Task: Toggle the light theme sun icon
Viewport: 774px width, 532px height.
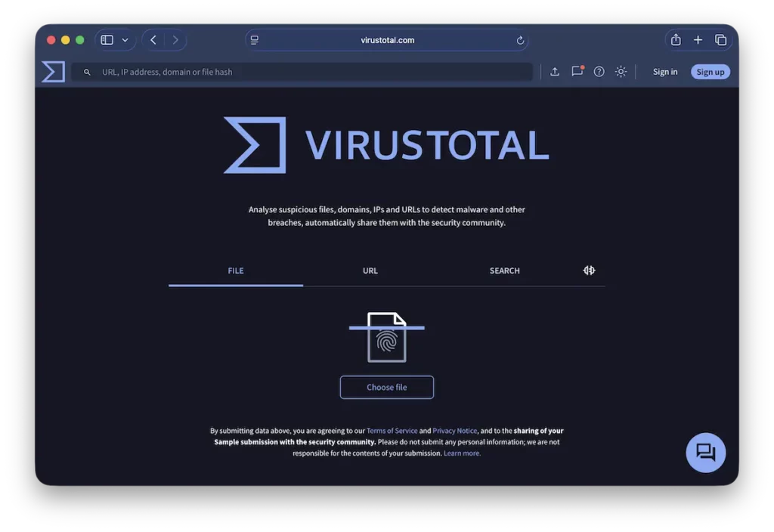Action: [x=621, y=71]
